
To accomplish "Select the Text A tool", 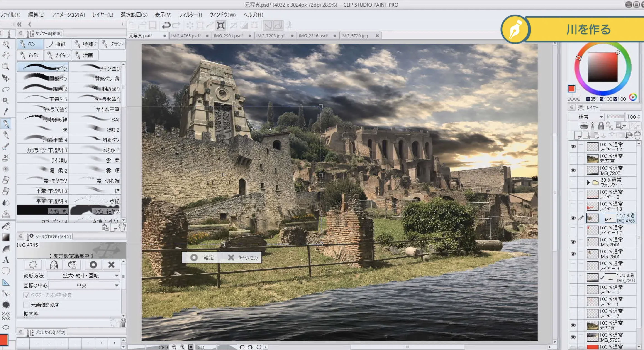I will pyautogui.click(x=6, y=260).
